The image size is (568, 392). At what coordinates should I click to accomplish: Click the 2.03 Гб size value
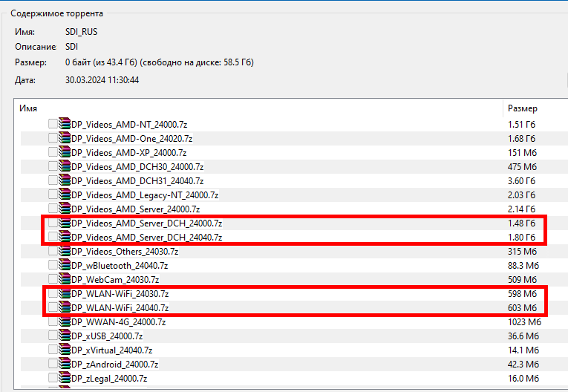pyautogui.click(x=521, y=195)
